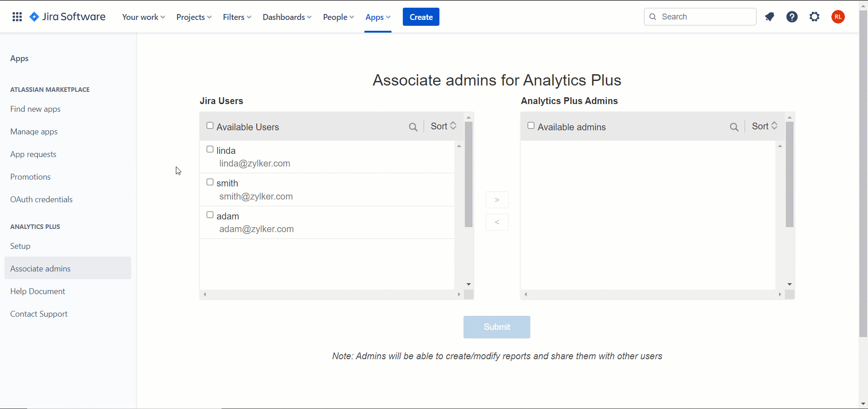Select the smith user checkbox
Viewport: 868px width, 409px height.
click(x=210, y=182)
